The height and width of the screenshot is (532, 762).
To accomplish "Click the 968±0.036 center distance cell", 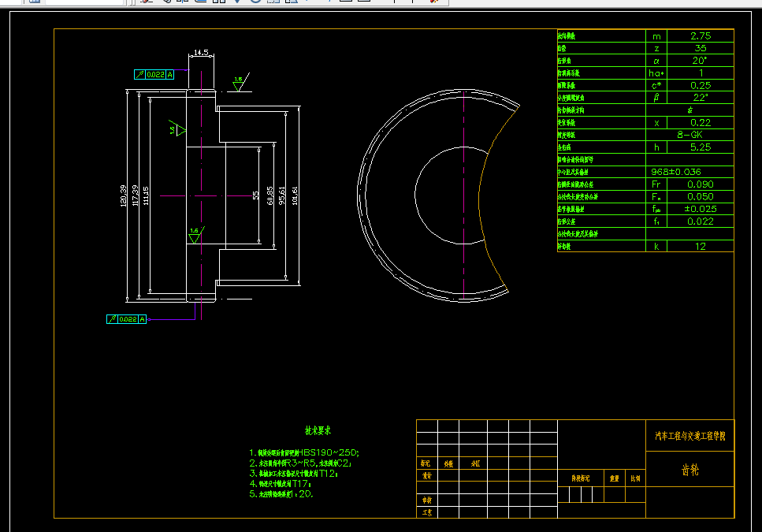I will pyautogui.click(x=690, y=172).
